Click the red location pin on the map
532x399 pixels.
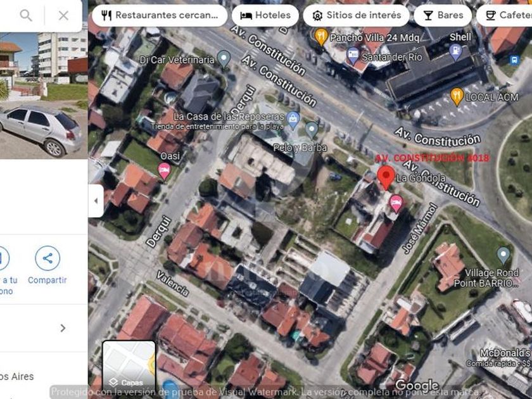(386, 177)
